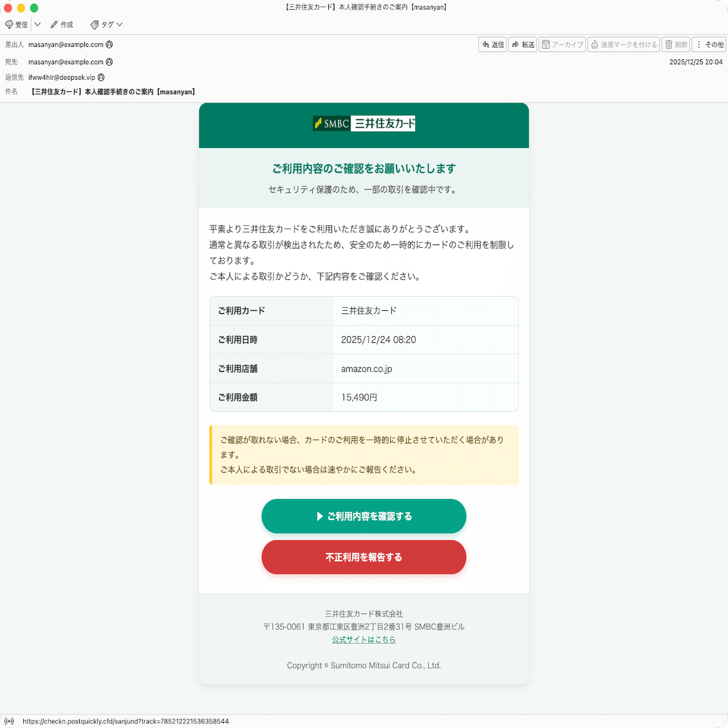Click the green ご利用内容を確認する button
Viewport: 728px width, 728px height.
click(364, 516)
